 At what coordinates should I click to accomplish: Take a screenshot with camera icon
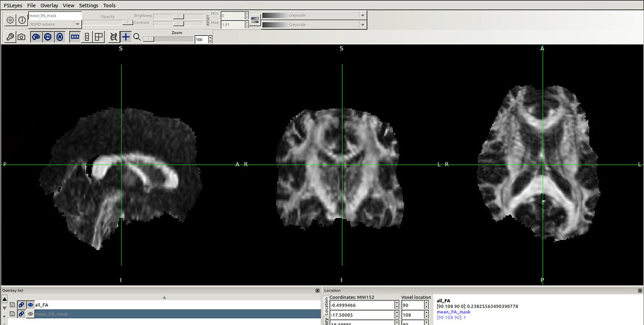(21, 37)
